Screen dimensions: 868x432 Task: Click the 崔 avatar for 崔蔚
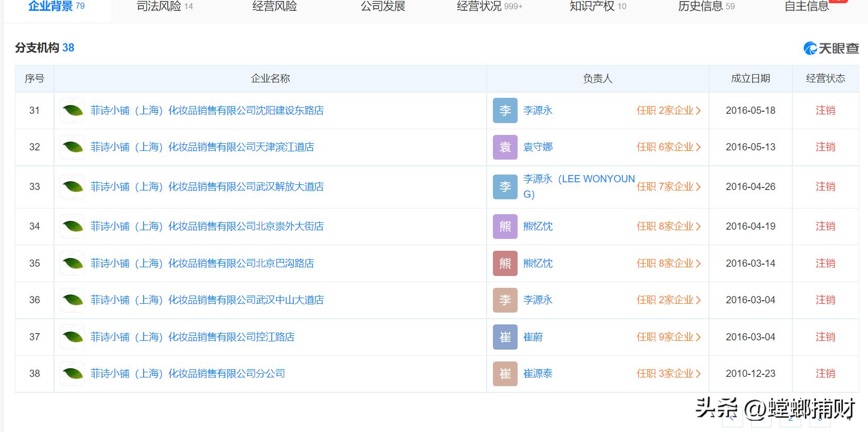[x=505, y=337]
